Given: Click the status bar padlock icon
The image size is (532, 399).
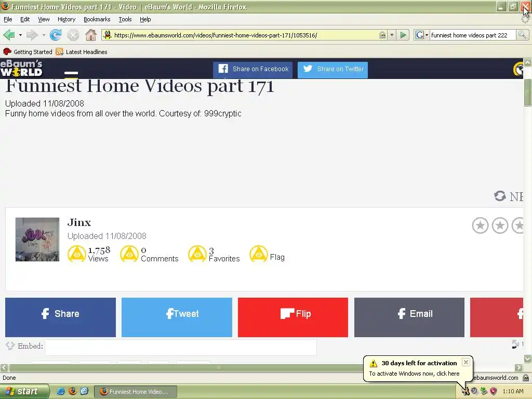Looking at the screenshot, I should point(526,378).
